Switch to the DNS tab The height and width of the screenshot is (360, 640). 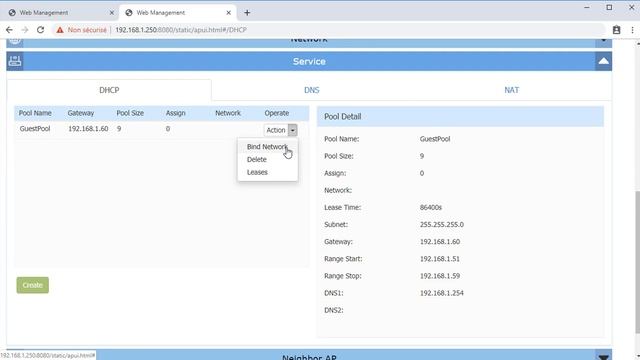(311, 90)
